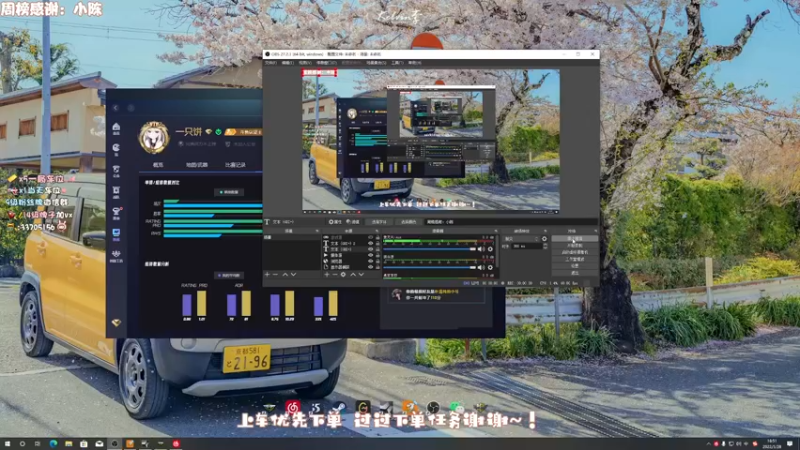
Task: Open gear settings of second mixer channel
Action: [490, 267]
